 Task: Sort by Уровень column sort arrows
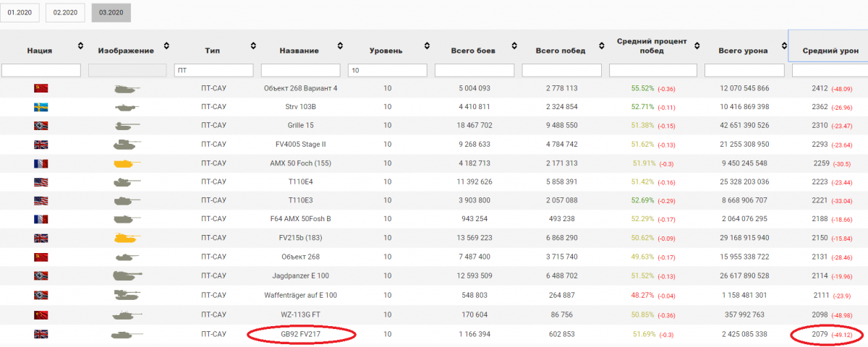coord(427,46)
